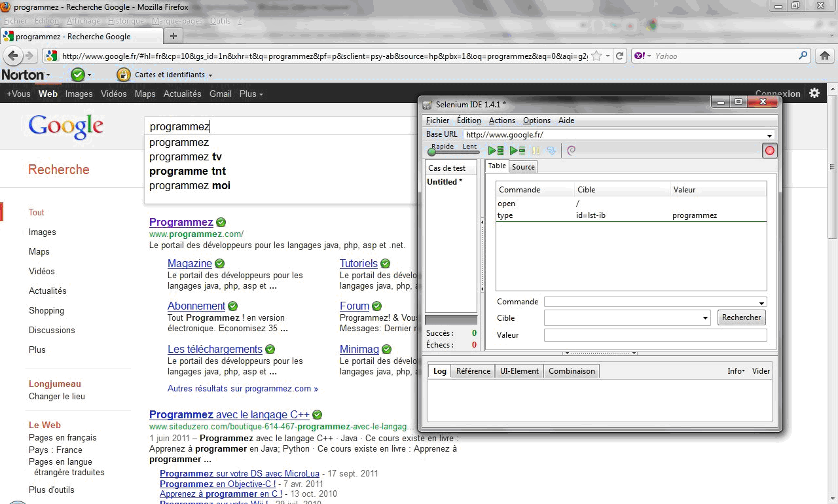Click the Google settings gear icon

pos(814,93)
